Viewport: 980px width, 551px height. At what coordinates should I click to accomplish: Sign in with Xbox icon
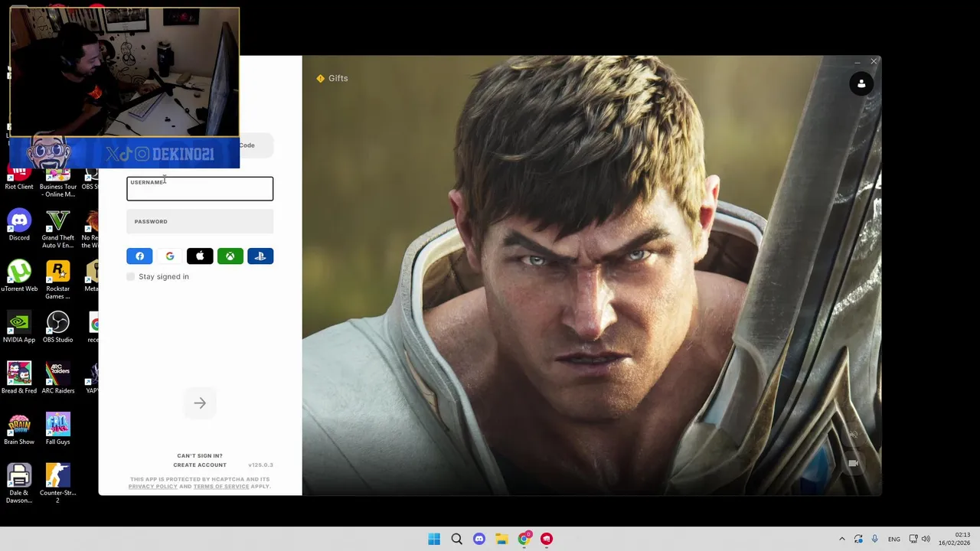point(230,256)
